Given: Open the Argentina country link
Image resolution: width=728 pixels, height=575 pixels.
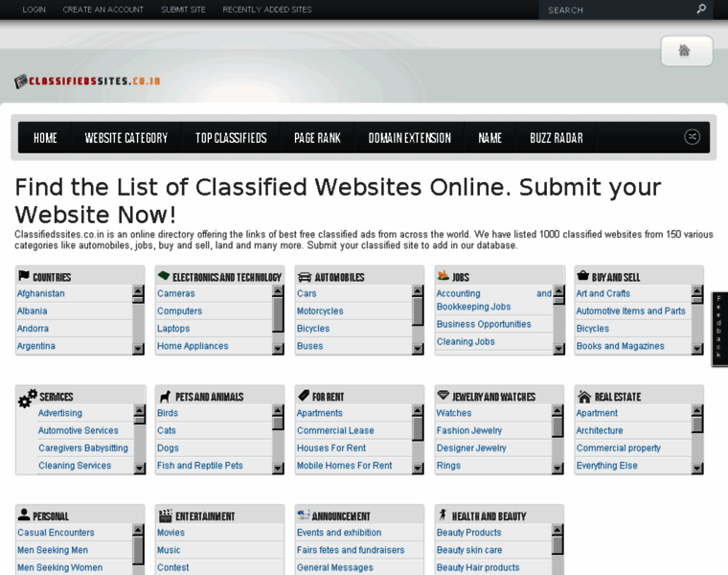Looking at the screenshot, I should click(x=36, y=346).
